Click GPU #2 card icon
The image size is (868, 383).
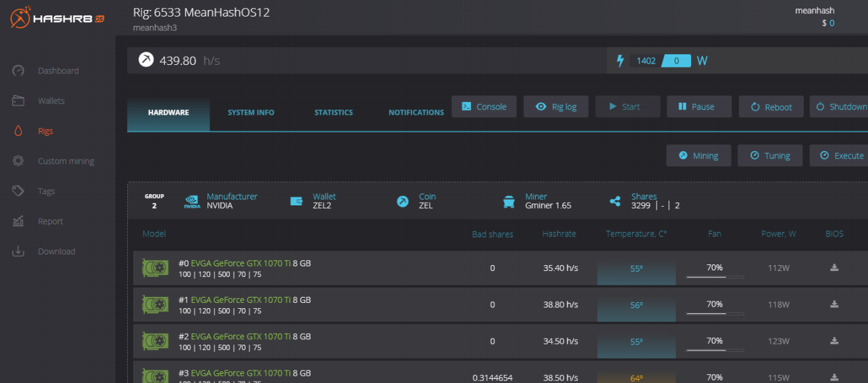coord(155,341)
